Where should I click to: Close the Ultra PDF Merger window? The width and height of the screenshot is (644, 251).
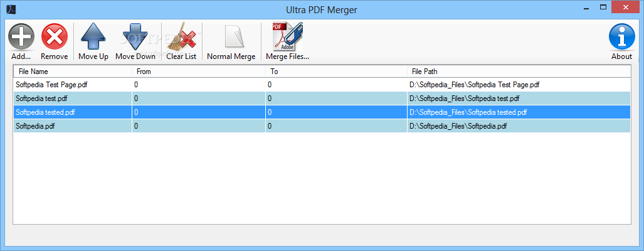[x=626, y=8]
